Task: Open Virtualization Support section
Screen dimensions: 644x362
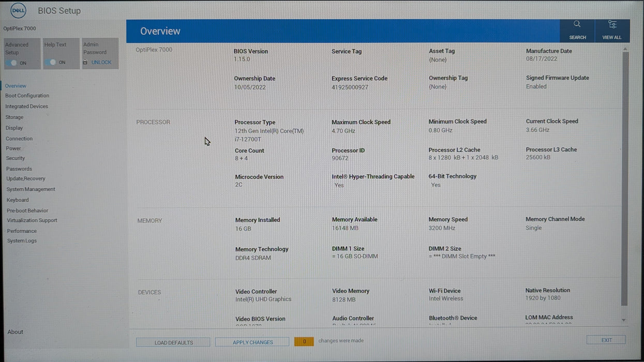Action: coord(32,220)
